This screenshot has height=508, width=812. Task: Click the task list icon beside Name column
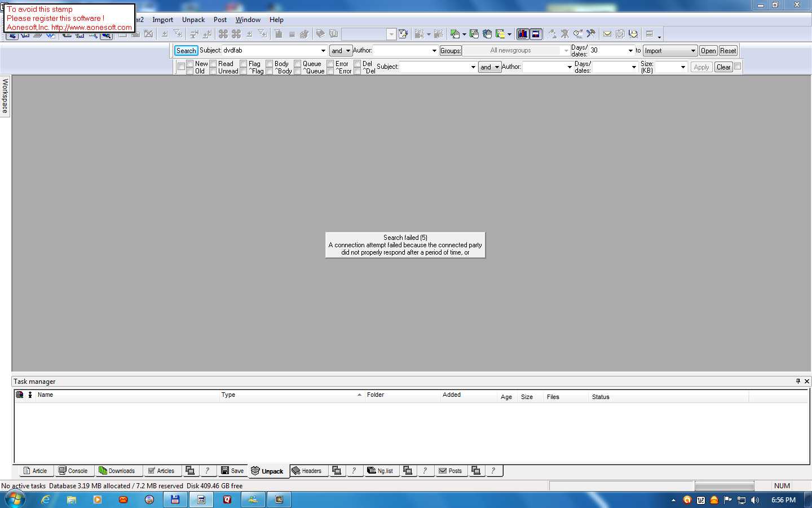pyautogui.click(x=20, y=395)
